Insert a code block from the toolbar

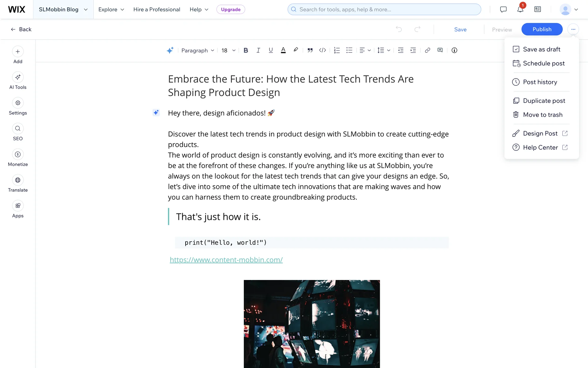pos(322,50)
